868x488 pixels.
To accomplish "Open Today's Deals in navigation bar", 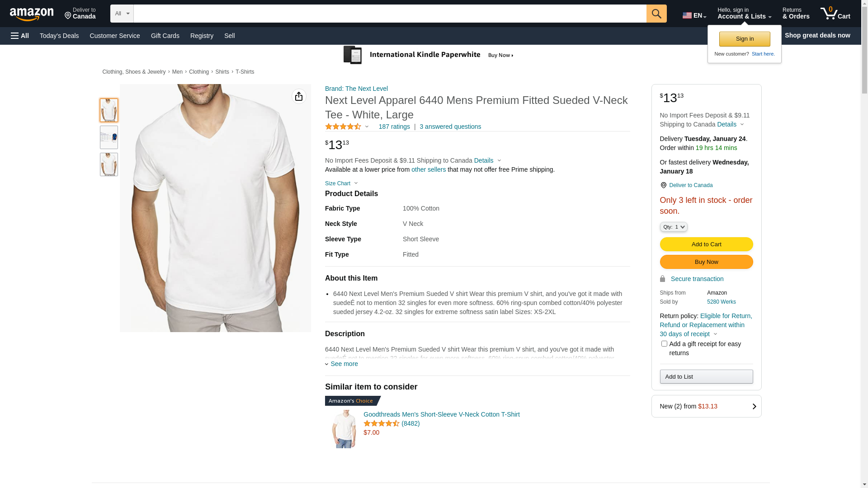I will [x=59, y=36].
